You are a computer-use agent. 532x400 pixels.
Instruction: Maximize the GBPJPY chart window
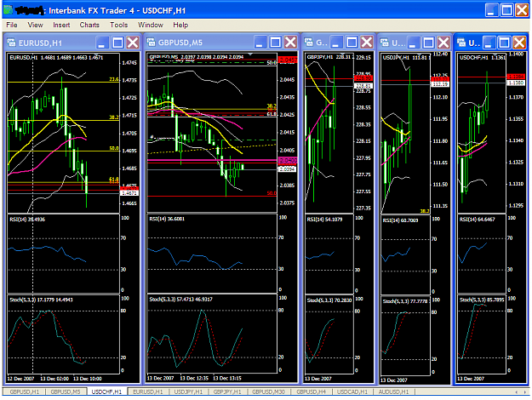click(352, 43)
